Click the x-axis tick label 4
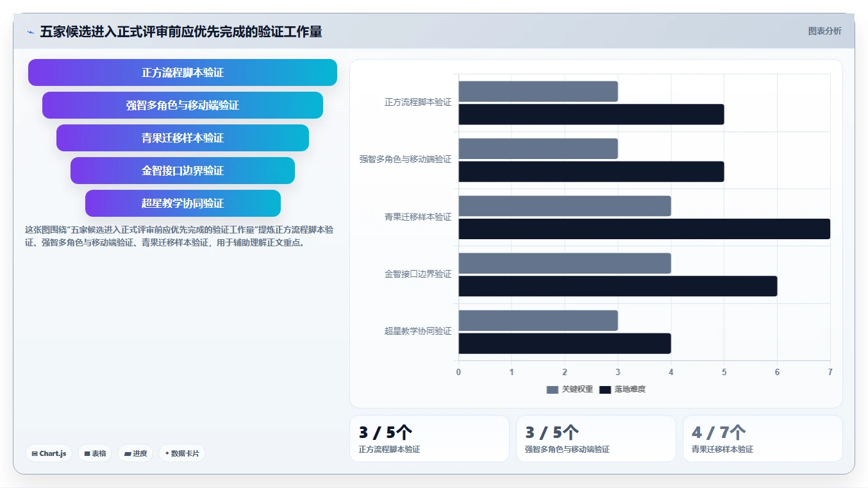This screenshot has width=868, height=488. click(x=671, y=372)
